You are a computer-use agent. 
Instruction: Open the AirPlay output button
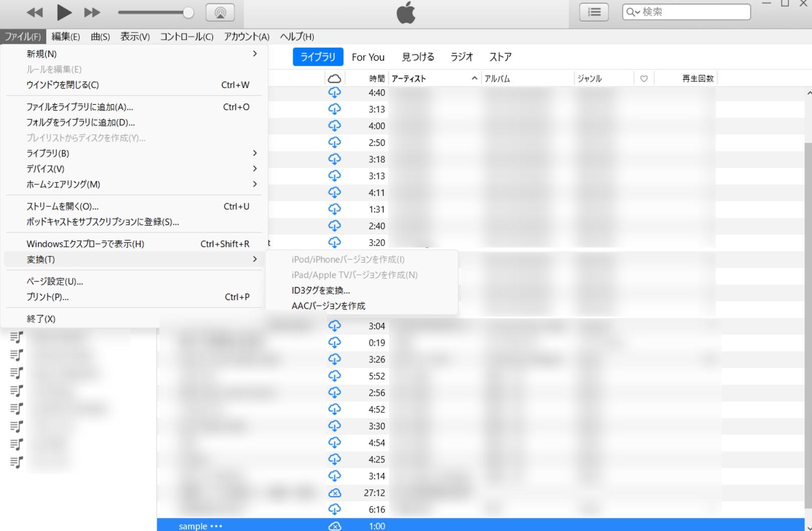pyautogui.click(x=220, y=13)
